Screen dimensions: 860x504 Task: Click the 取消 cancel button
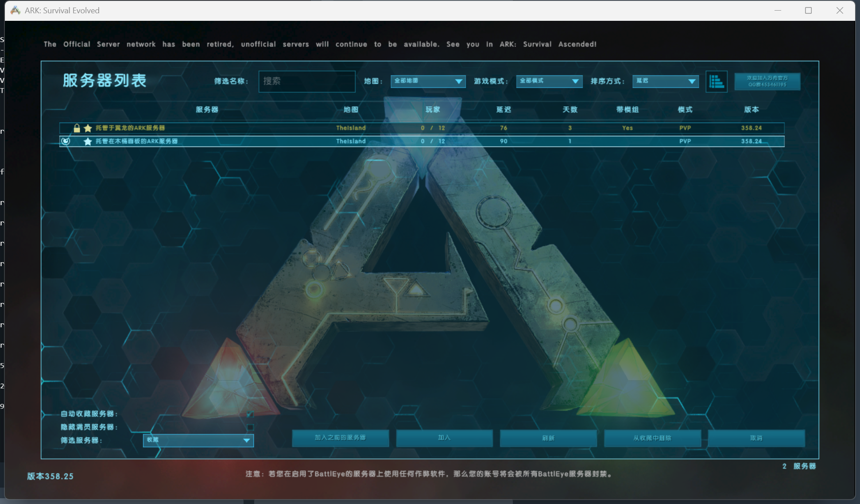[x=756, y=438]
